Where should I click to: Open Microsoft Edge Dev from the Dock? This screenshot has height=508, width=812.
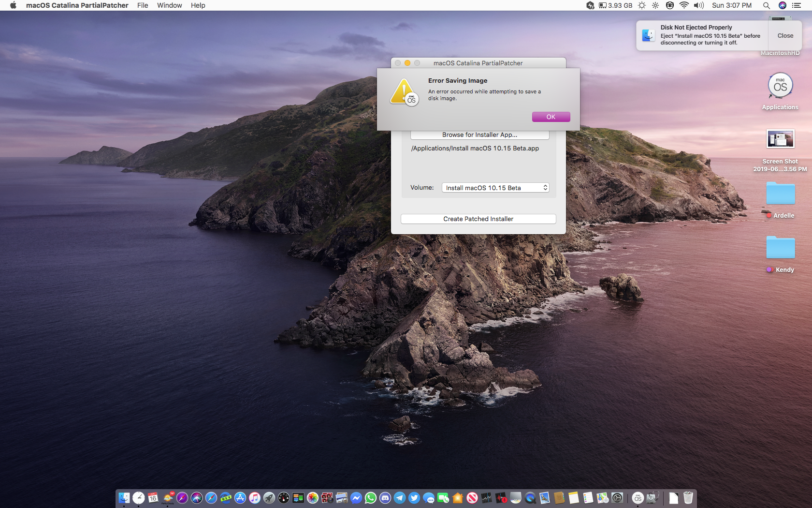coord(226,498)
